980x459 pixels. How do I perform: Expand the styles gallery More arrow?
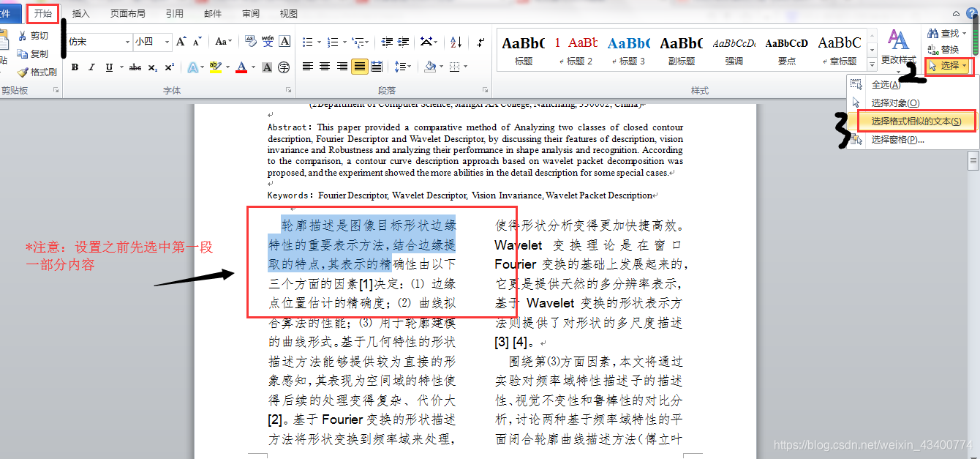click(x=872, y=65)
